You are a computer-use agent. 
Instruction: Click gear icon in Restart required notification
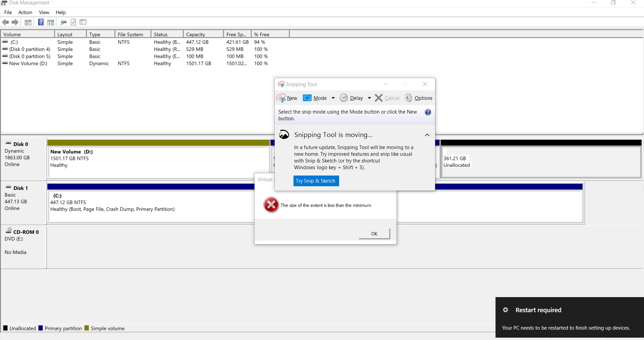(x=505, y=310)
